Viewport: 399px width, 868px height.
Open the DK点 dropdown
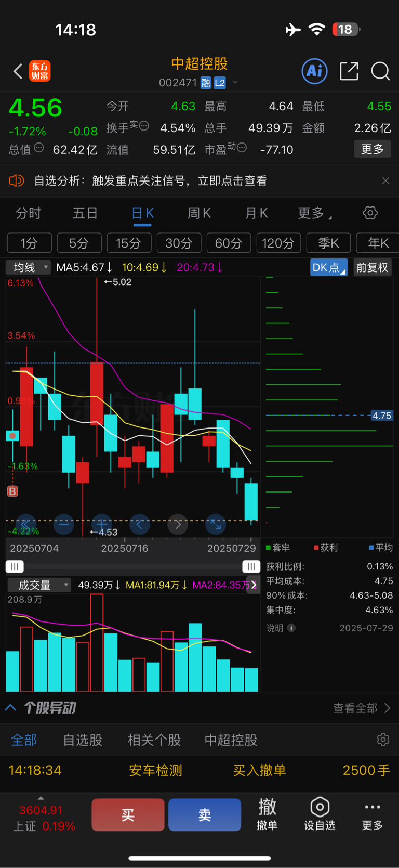click(x=329, y=267)
